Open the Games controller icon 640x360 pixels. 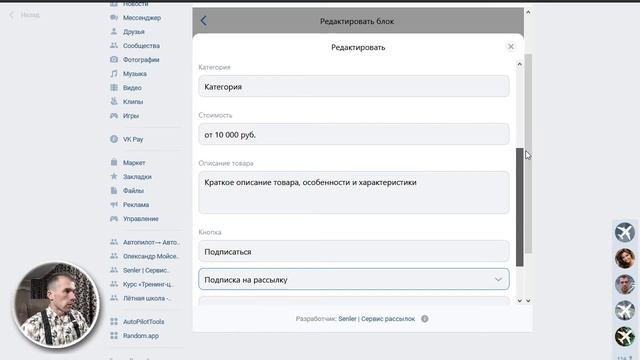coord(114,116)
